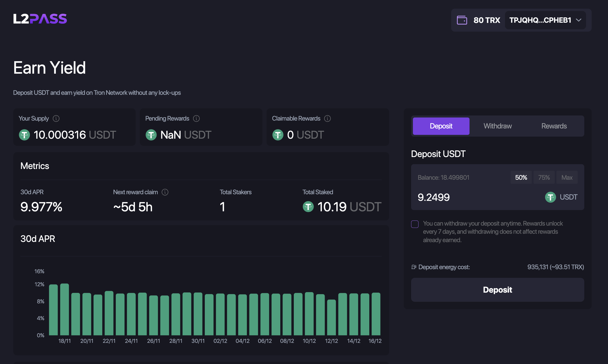This screenshot has height=364, width=608.
Task: Click the Tether icon next to Total Staked
Action: coord(309,207)
